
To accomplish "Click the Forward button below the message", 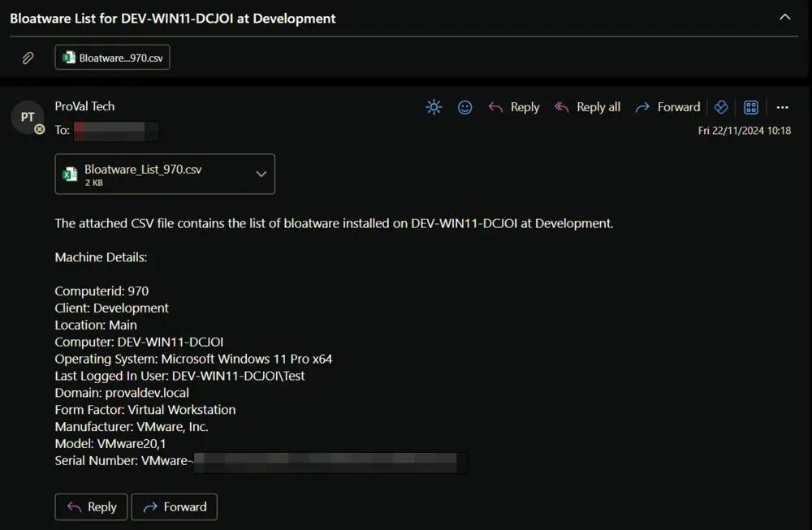I will pos(174,506).
